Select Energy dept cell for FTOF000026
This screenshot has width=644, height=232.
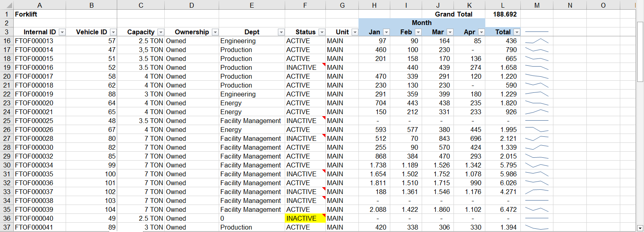coord(252,130)
